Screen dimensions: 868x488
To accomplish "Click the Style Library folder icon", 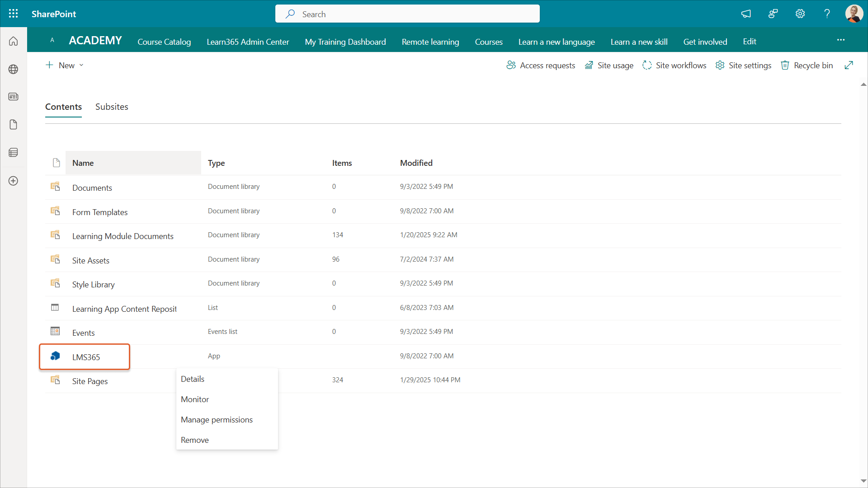I will [x=55, y=283].
